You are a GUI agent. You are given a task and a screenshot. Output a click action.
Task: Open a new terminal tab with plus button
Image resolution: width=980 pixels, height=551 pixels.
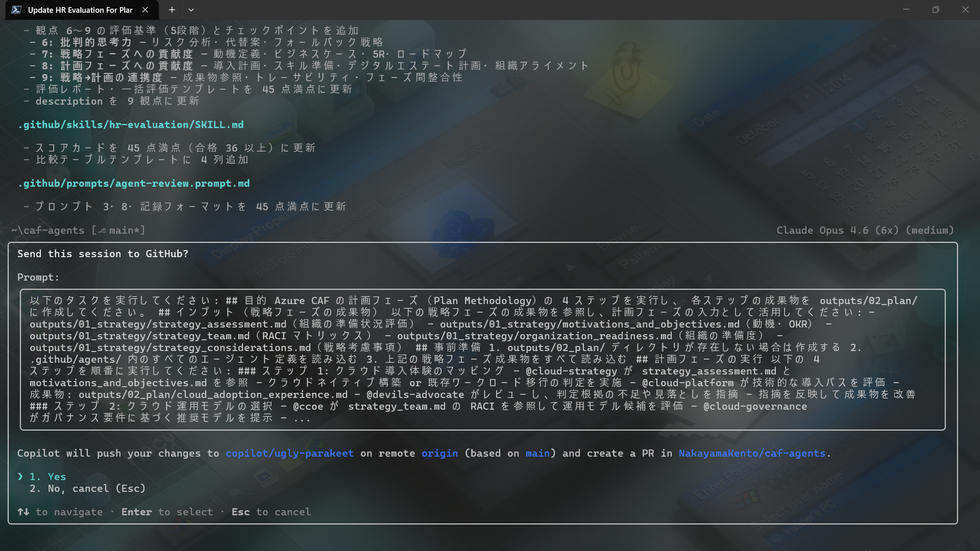[x=172, y=10]
